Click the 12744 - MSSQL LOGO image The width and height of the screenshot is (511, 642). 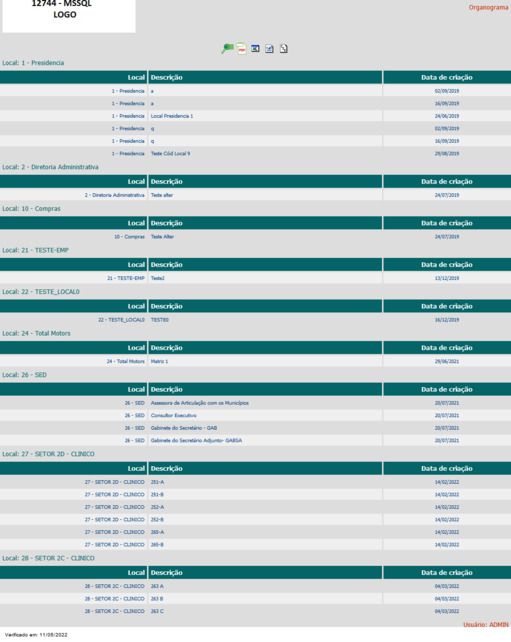(x=69, y=16)
